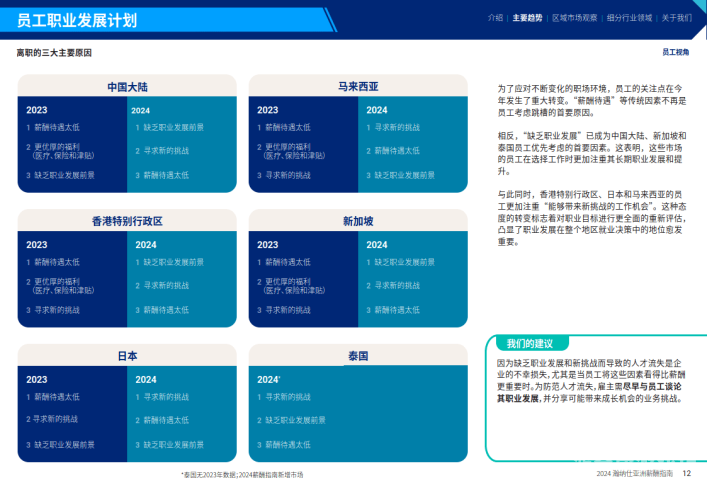Click 中国大陆 2024 reason 1 缺乏职业发展前景

coord(170,128)
